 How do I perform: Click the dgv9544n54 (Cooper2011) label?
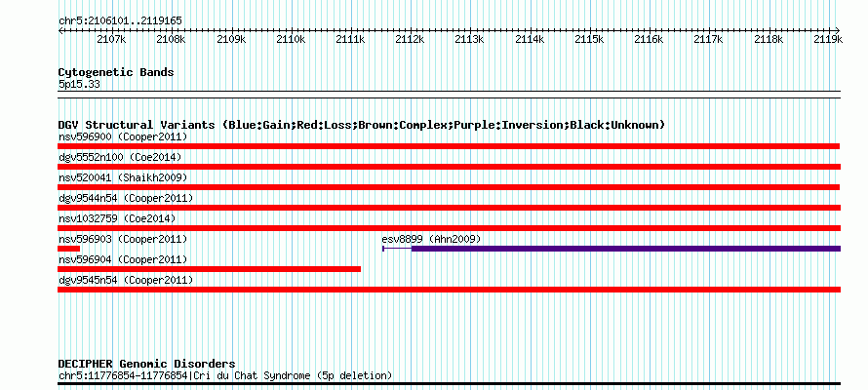coord(126,198)
